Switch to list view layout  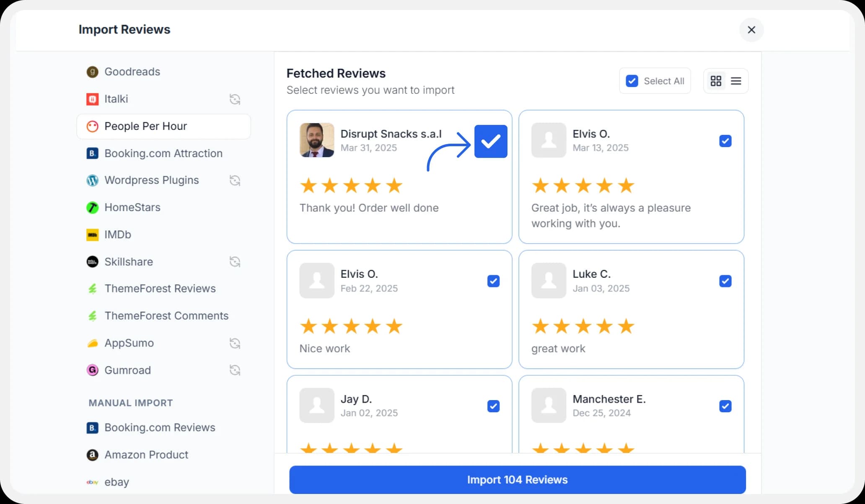pos(736,80)
